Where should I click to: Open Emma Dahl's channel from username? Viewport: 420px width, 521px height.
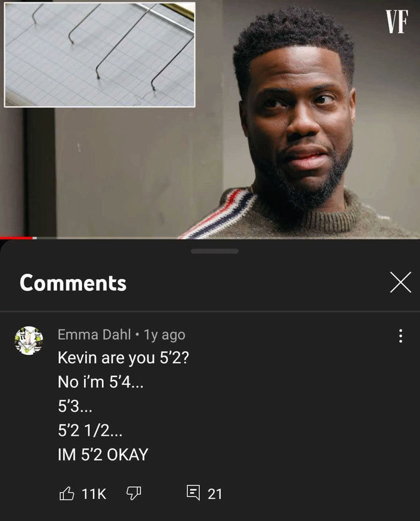point(94,334)
